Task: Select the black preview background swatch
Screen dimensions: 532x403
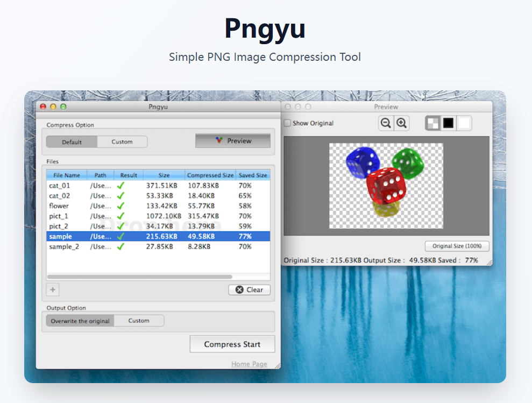Action: point(449,123)
